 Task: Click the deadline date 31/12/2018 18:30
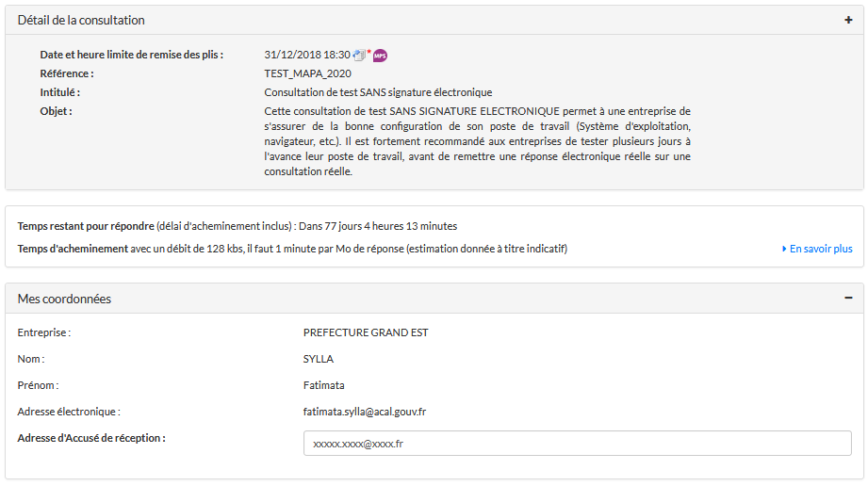pyautogui.click(x=307, y=55)
